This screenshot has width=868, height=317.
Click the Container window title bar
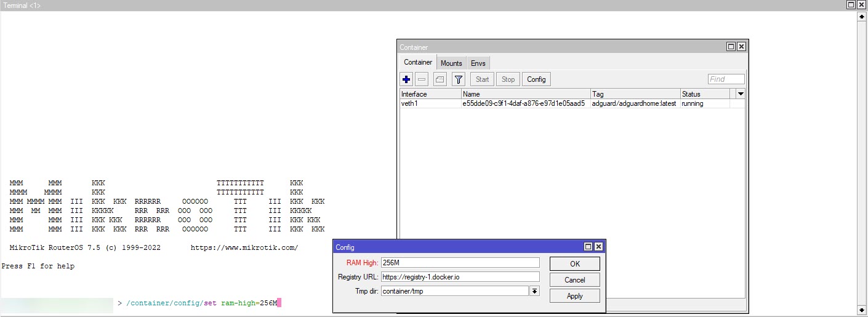[x=573, y=47]
